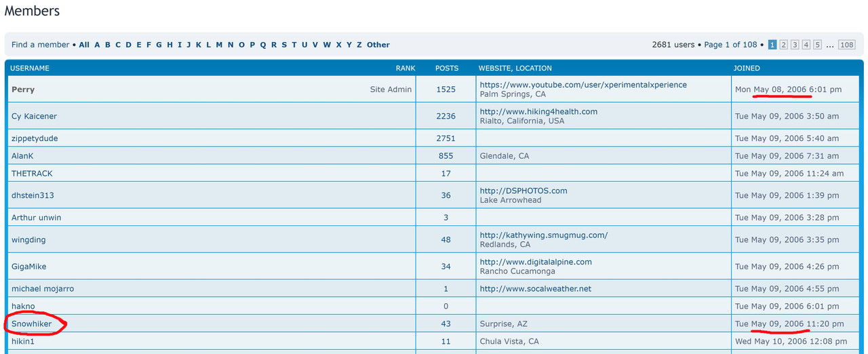Open michael mojarro's profile

coord(43,289)
